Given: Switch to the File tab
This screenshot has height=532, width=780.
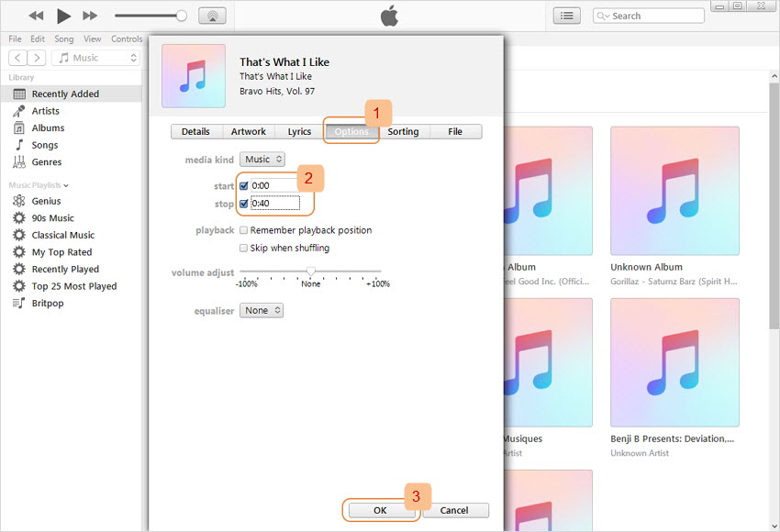Looking at the screenshot, I should click(x=455, y=132).
